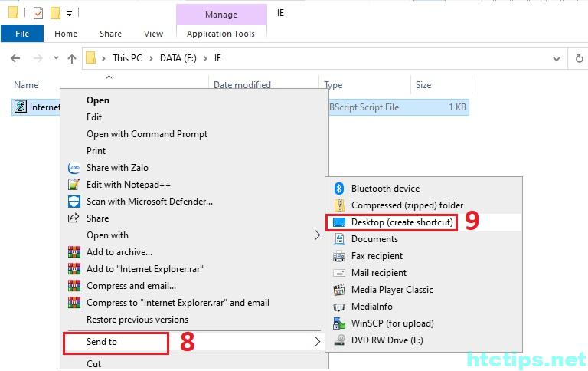Choose Send to in context menu
Screen dimensions: 588x371
pyautogui.click(x=102, y=342)
